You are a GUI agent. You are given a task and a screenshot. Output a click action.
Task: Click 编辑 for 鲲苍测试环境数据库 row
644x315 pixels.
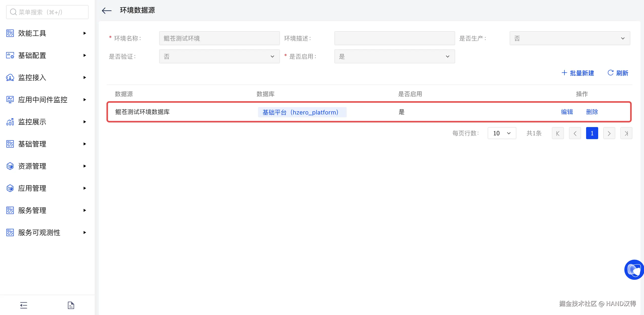tap(567, 112)
